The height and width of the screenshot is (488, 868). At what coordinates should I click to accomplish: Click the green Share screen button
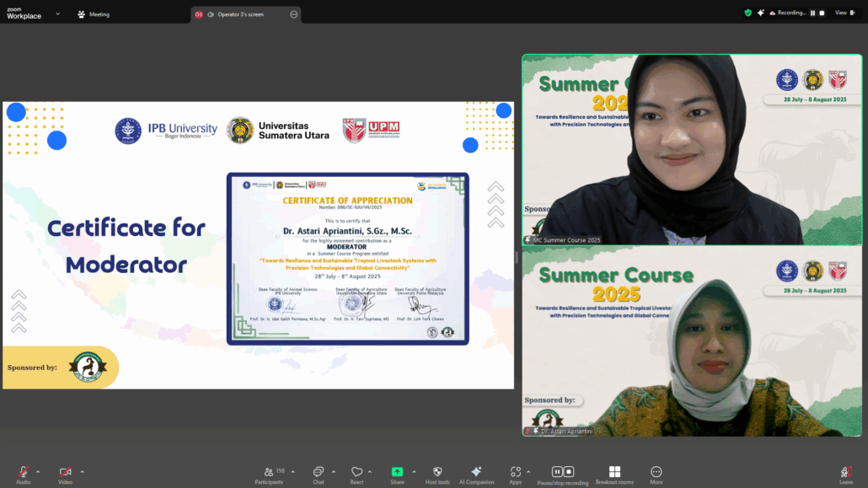coord(397,472)
